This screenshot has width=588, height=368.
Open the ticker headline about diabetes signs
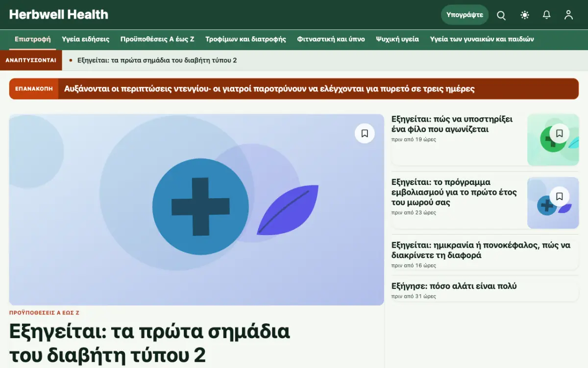(157, 60)
